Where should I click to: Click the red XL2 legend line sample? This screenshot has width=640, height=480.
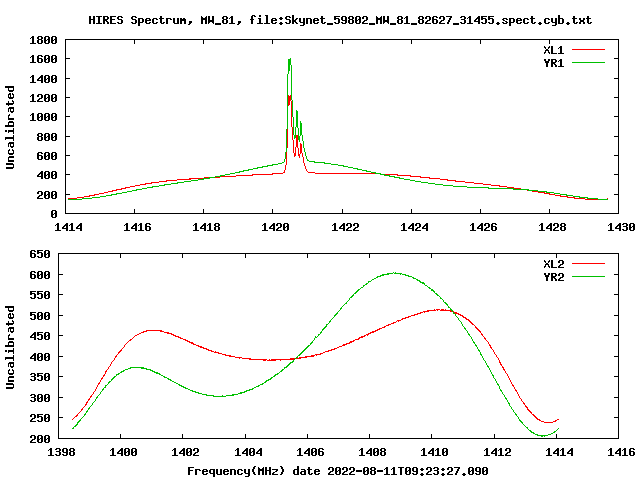(x=588, y=264)
